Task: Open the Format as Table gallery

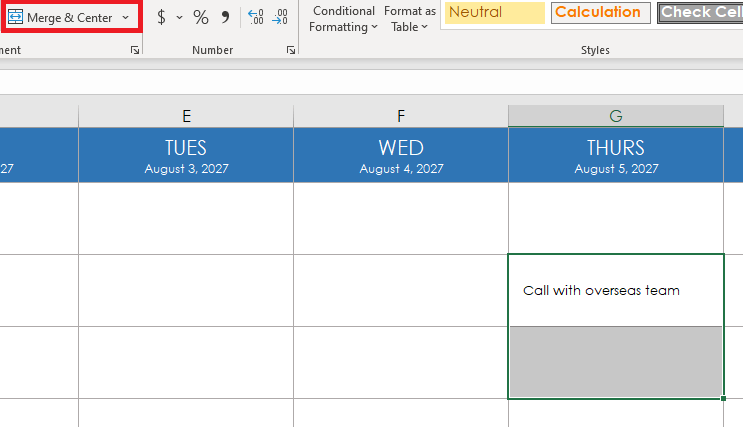Action: pyautogui.click(x=410, y=19)
